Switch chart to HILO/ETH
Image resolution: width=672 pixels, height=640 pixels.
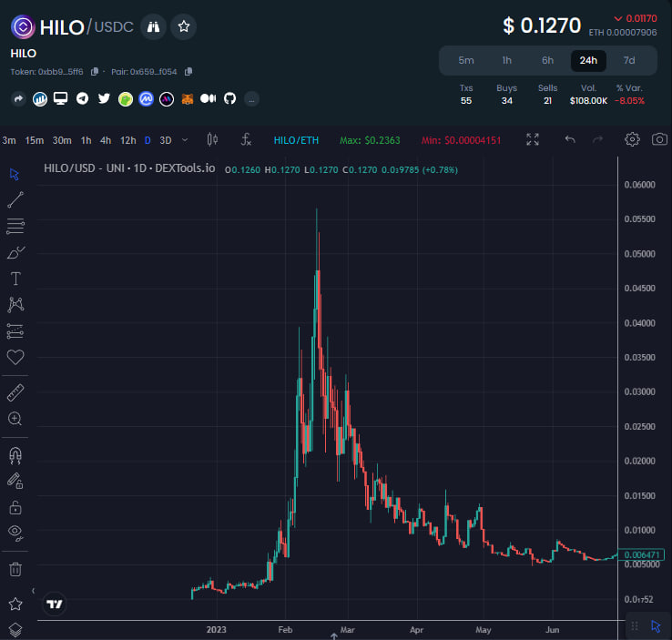296,140
